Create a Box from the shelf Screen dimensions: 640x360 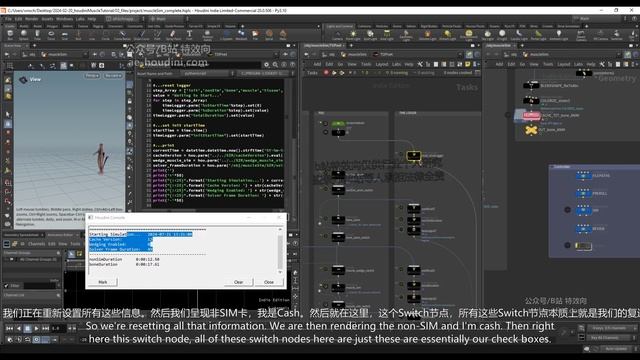pos(10,35)
